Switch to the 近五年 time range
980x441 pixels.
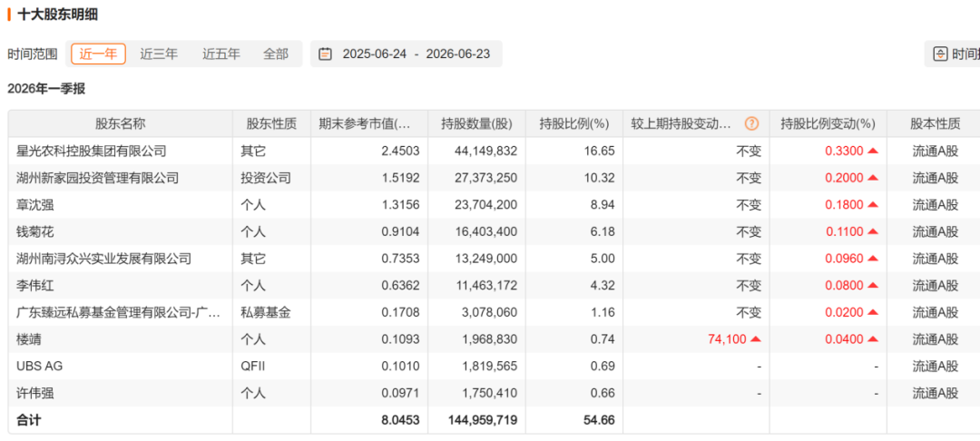(x=221, y=54)
